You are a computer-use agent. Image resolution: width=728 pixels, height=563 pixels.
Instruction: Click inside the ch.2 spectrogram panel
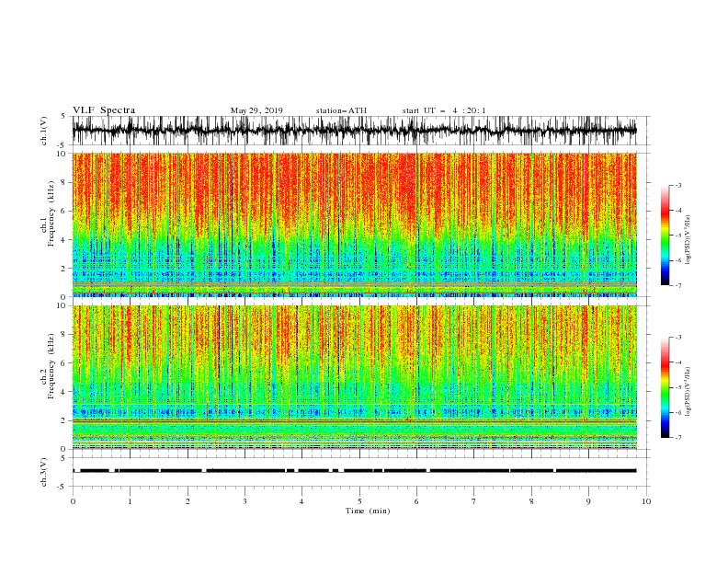(x=355, y=377)
